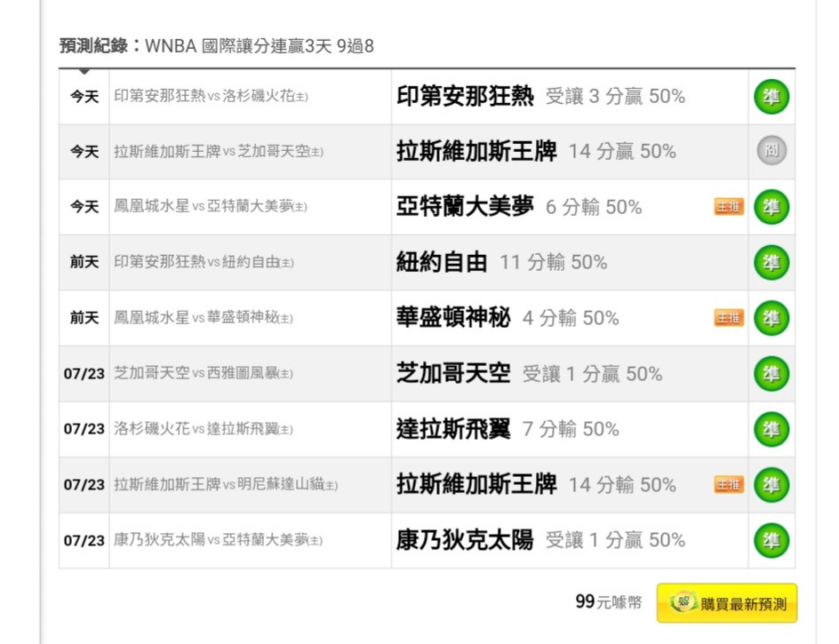Screen dimensions: 839x644
Task: Click green 準 icon on 芝加哥天空 vs 西雅圖風暴 row
Action: tap(771, 374)
